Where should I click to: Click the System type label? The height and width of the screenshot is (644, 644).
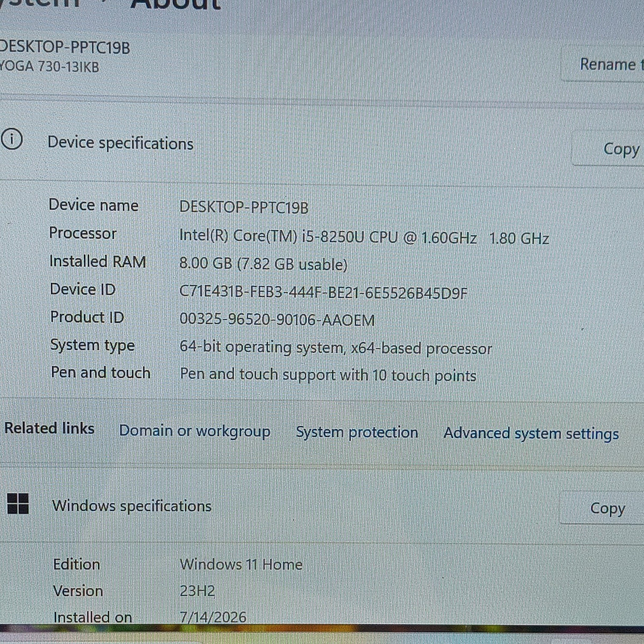92,346
